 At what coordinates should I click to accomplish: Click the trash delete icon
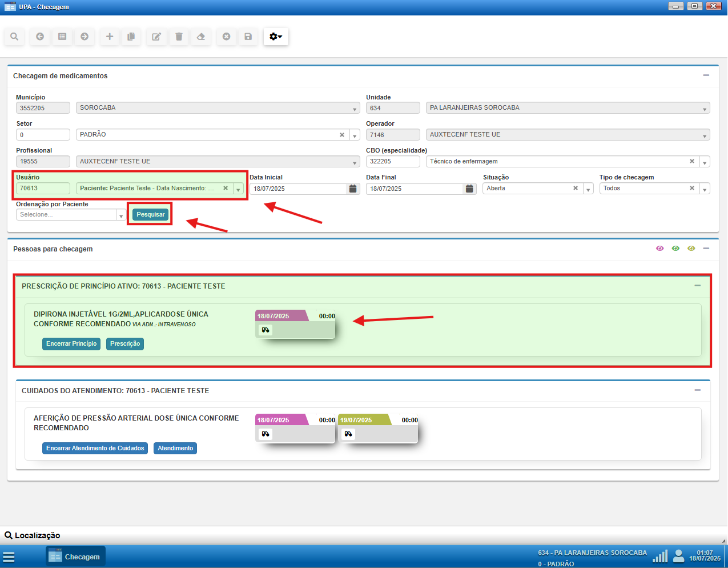[x=179, y=37]
